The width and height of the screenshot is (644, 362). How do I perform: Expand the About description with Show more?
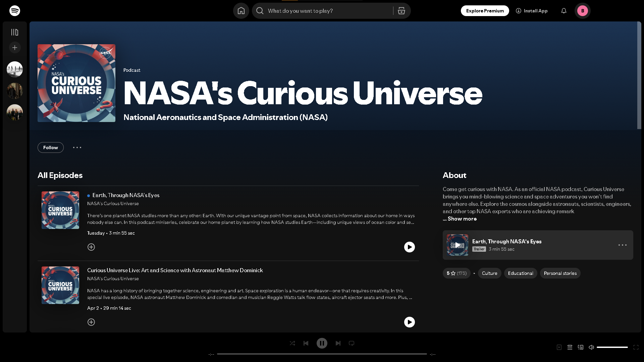(x=462, y=219)
